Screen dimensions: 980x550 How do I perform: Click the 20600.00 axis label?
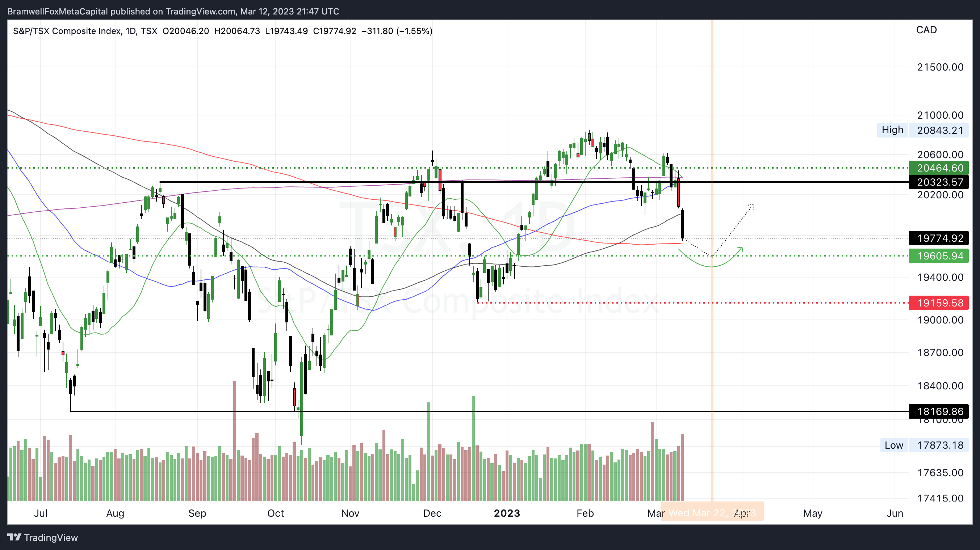(x=940, y=155)
